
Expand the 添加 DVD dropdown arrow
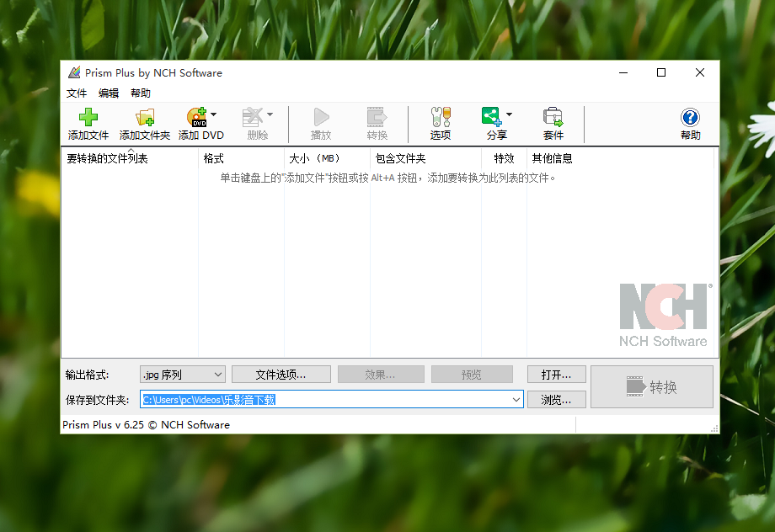tap(214, 114)
